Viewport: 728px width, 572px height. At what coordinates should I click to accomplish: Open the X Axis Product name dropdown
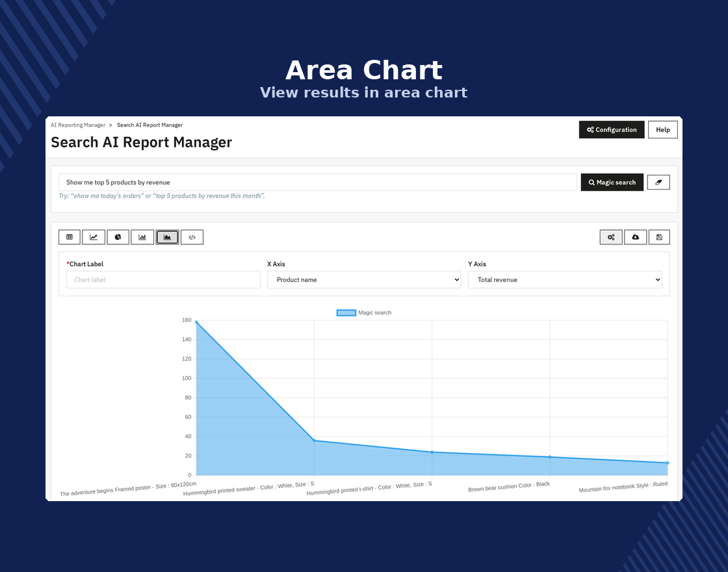point(364,279)
